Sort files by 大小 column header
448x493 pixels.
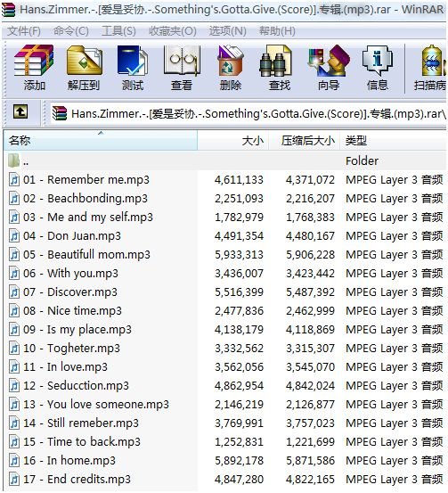coord(233,140)
